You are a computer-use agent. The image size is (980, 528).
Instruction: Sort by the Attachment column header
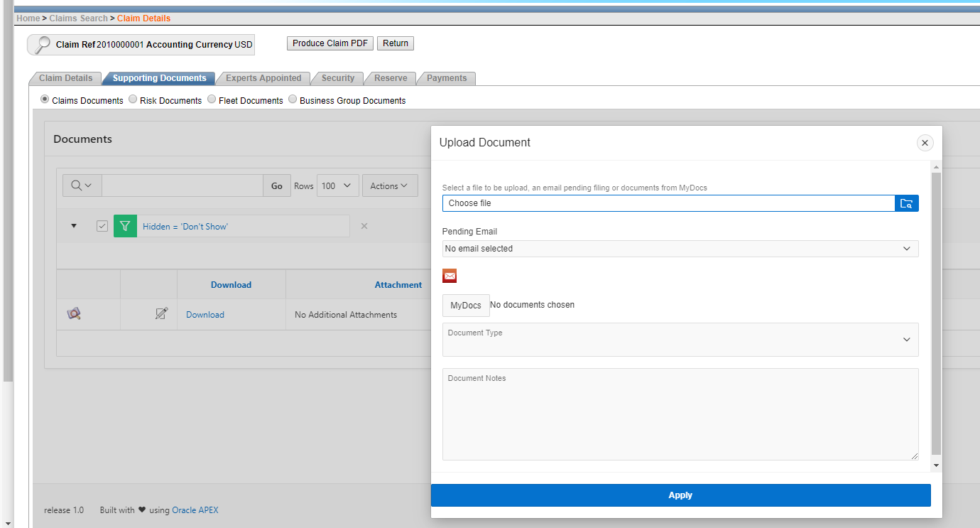(x=398, y=285)
